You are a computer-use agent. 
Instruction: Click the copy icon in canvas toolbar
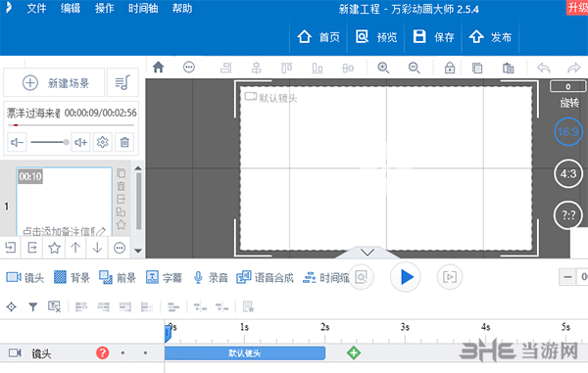tap(477, 69)
